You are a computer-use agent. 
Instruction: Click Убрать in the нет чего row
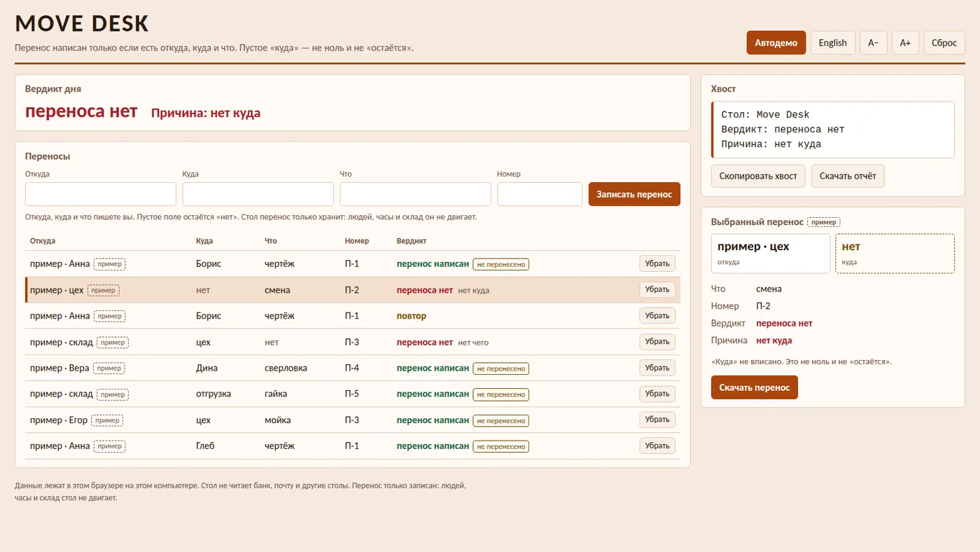click(657, 342)
